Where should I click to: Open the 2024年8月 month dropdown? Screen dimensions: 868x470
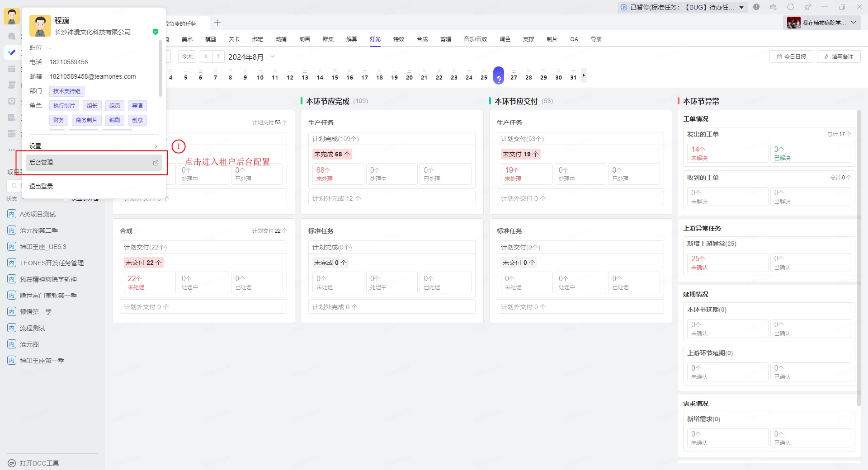click(273, 56)
